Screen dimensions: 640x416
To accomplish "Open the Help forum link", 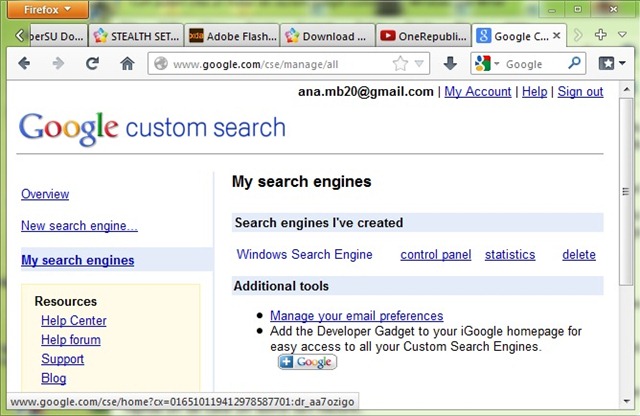I will [71, 340].
